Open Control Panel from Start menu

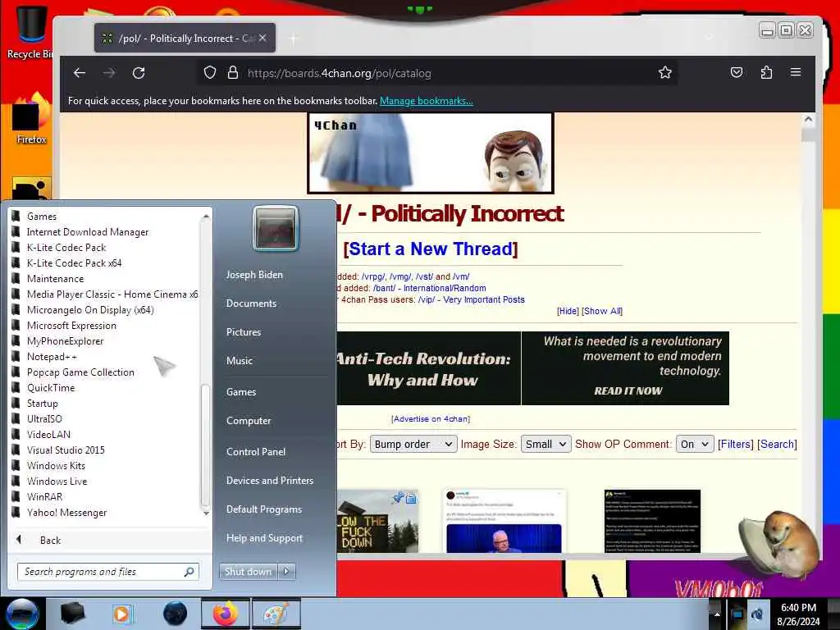point(256,452)
